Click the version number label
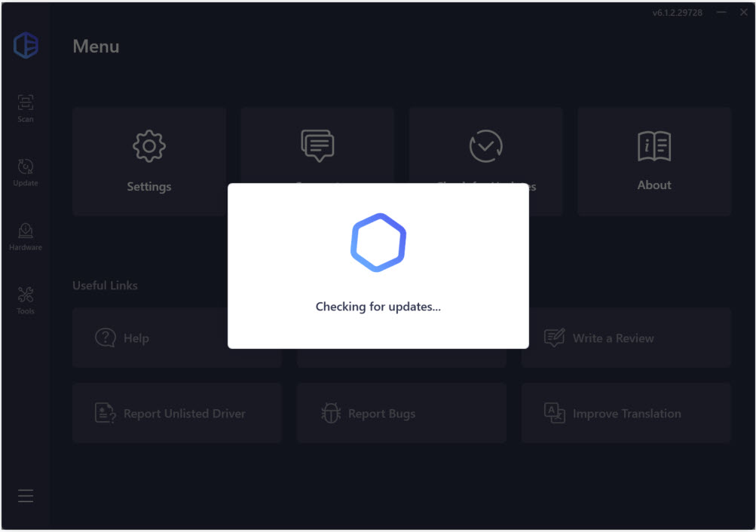 678,13
